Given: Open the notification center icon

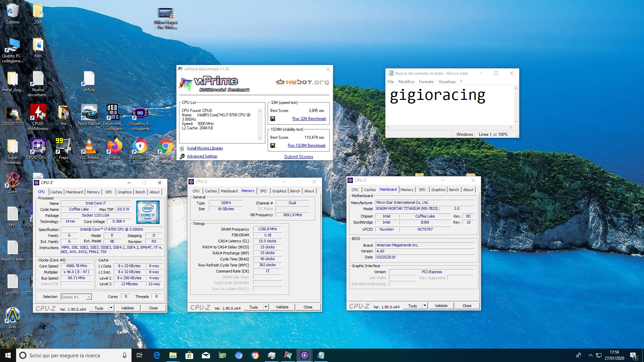Looking at the screenshot, I should coord(633,355).
